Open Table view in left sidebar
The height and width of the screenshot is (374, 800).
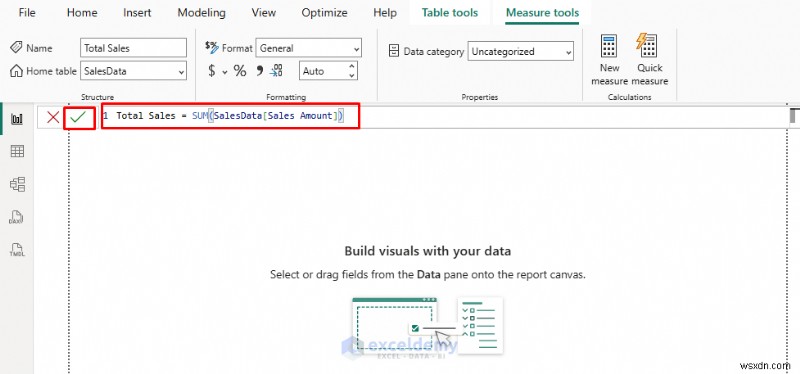coord(17,152)
